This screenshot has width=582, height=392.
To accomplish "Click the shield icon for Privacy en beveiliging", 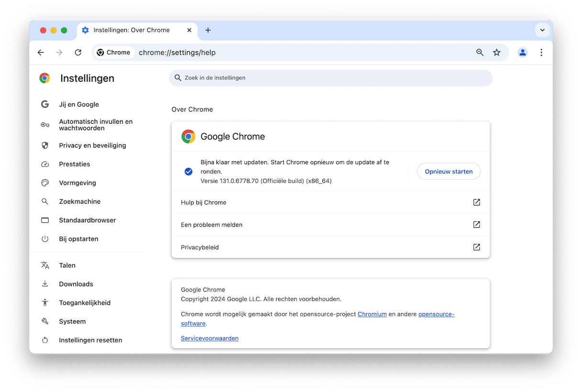I will [x=45, y=145].
